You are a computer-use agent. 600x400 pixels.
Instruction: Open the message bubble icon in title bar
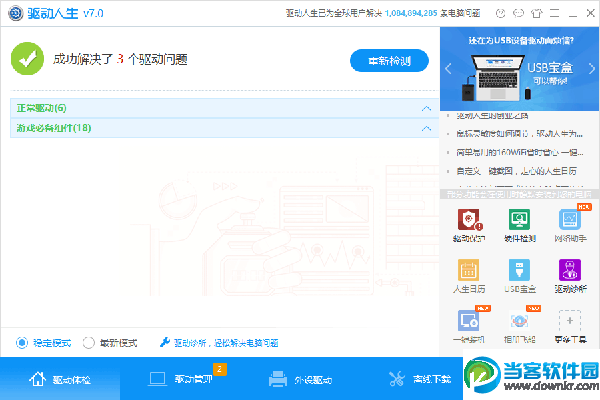click(x=518, y=13)
